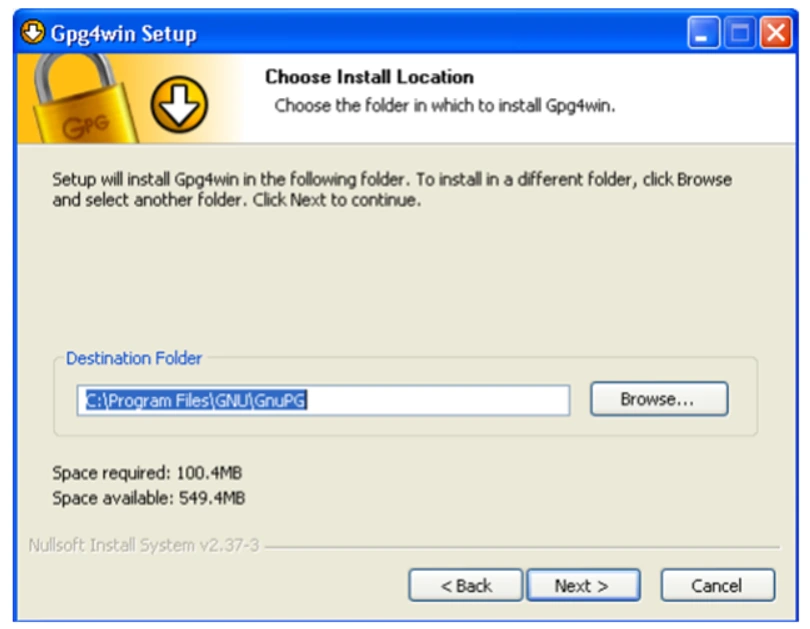Minimize the Gpg4win Setup window
This screenshot has width=810, height=629.
(x=704, y=33)
